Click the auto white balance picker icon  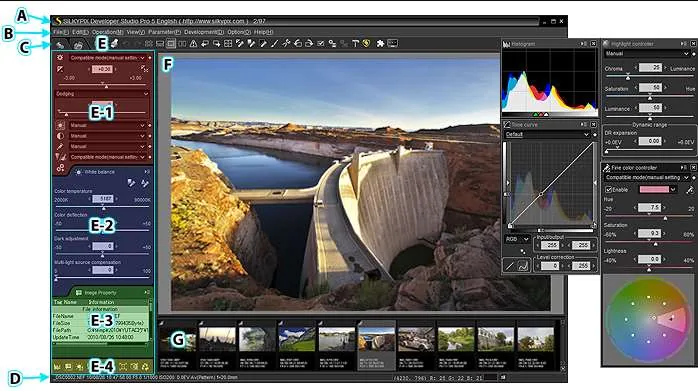click(x=145, y=183)
